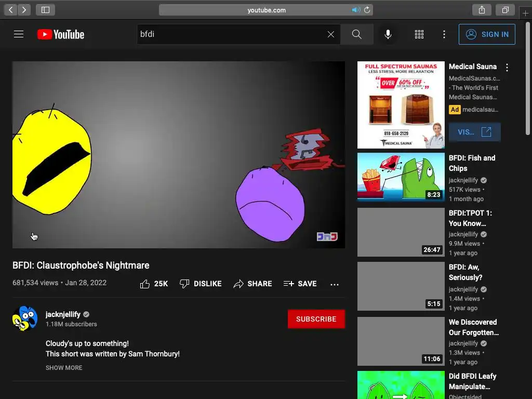Click the 681,534 views count text
Image resolution: width=532 pixels, height=399 pixels.
tap(35, 283)
